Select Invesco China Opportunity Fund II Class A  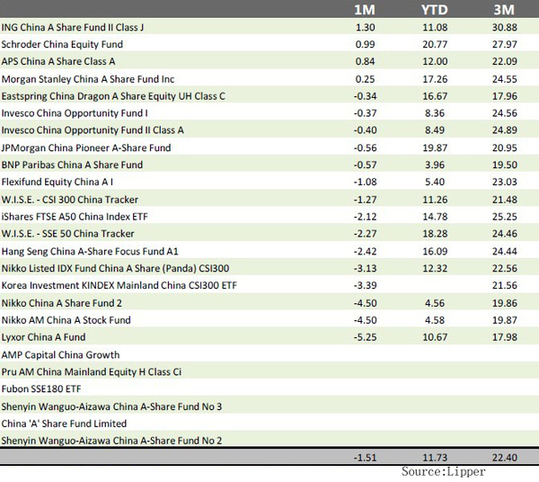[x=92, y=130]
